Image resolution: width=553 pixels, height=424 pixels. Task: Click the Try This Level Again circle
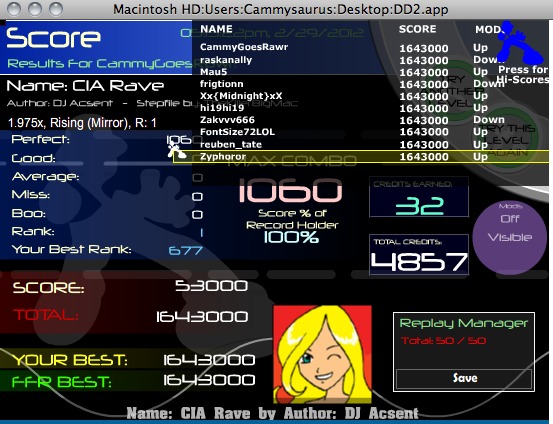coord(508,140)
